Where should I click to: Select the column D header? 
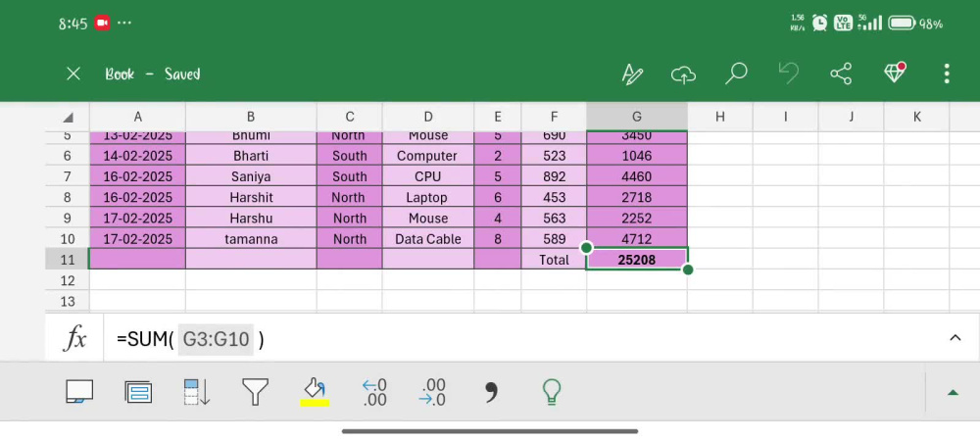coord(428,117)
